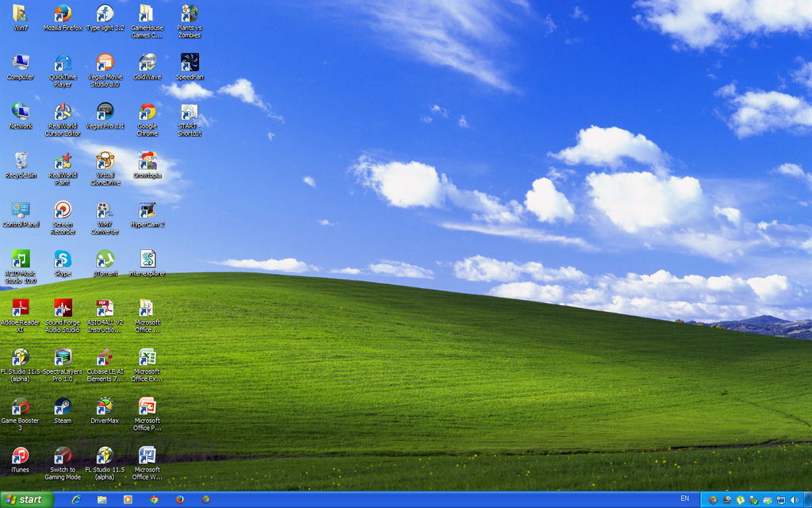Launch Firefox from the taskbar
The height and width of the screenshot is (508, 812).
pyautogui.click(x=180, y=500)
